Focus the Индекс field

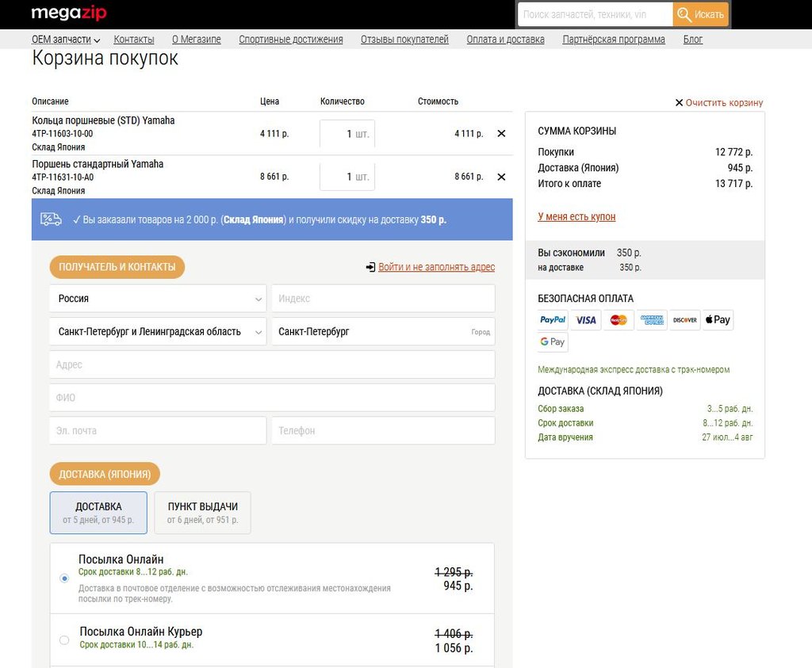coord(383,299)
